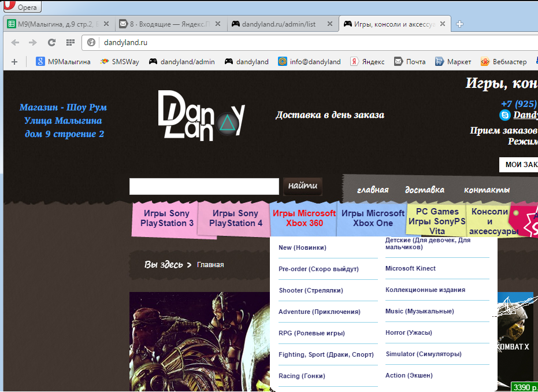Open the SMSWay bookmark
This screenshot has width=538, height=392.
click(120, 62)
